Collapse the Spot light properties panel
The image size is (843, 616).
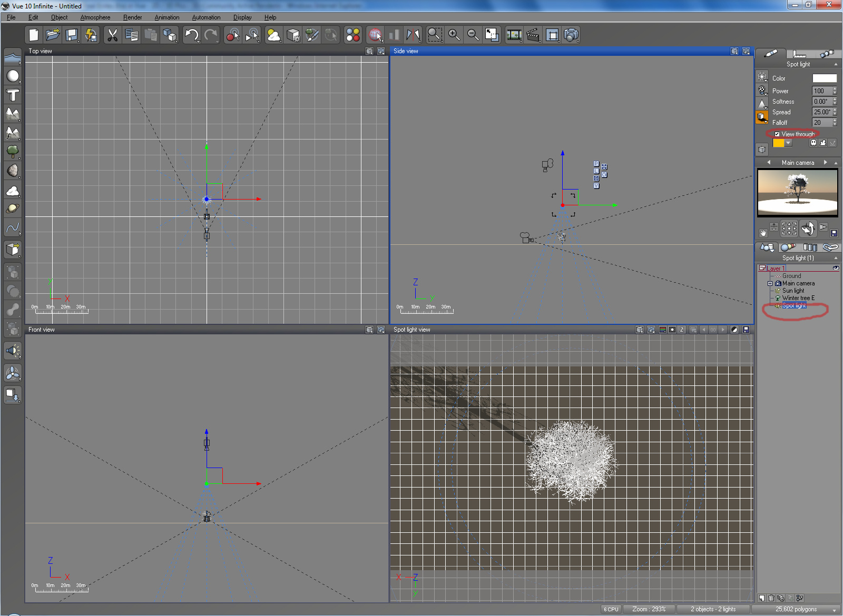[x=836, y=64]
